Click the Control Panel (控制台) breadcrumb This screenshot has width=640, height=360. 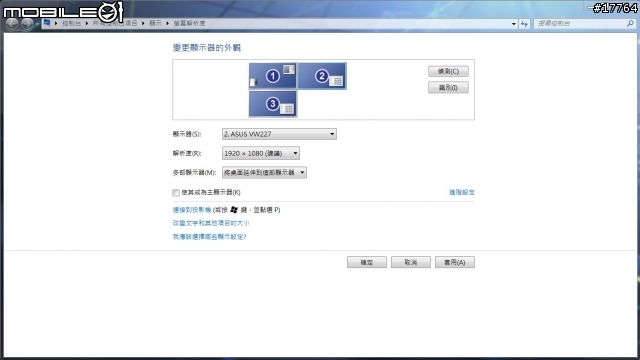[x=71, y=23]
